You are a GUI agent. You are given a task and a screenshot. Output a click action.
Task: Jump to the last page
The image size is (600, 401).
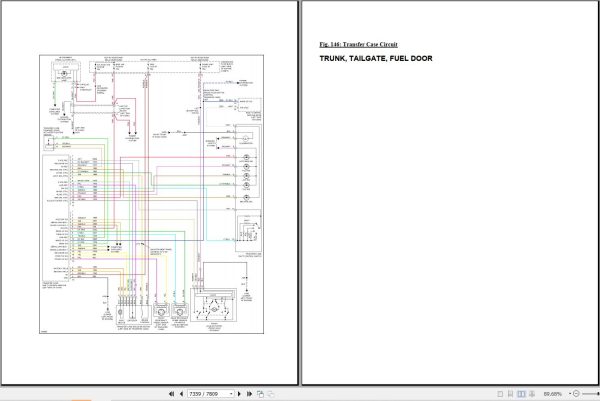249,394
